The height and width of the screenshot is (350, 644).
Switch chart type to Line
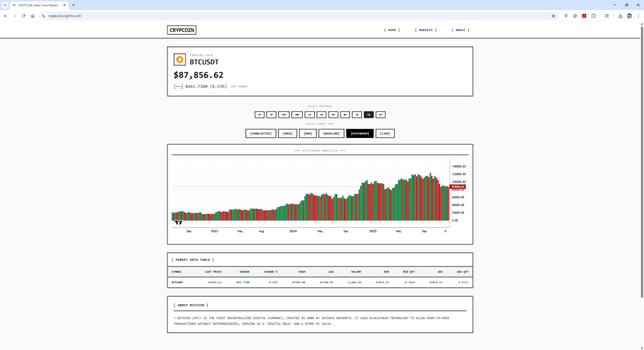click(385, 133)
